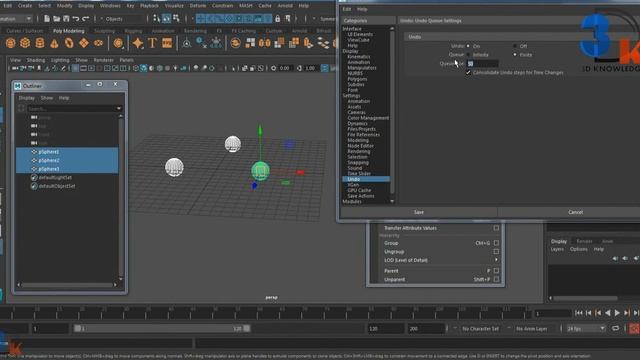Screen dimensions: 640x360
Task: Click the Undo arrow icon
Action: (x=76, y=19)
